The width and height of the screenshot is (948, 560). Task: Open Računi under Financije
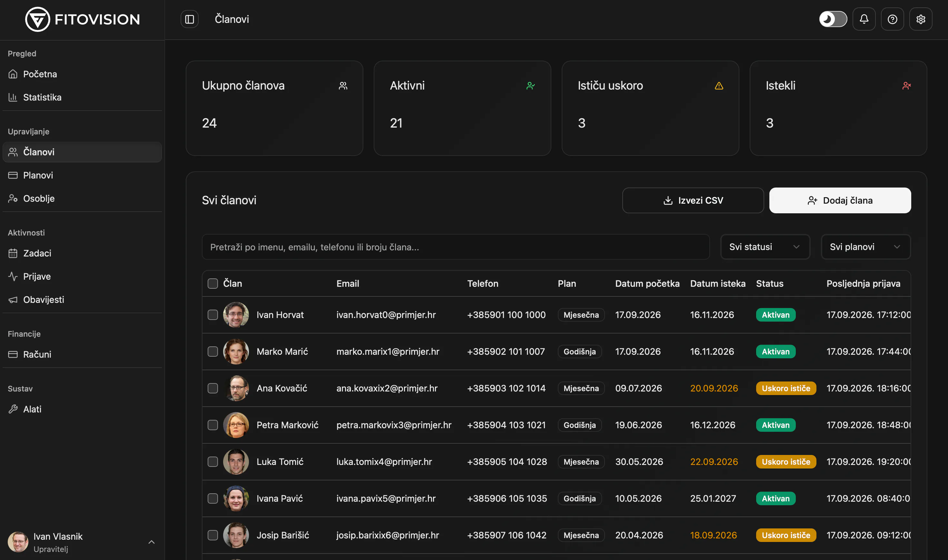pyautogui.click(x=82, y=354)
